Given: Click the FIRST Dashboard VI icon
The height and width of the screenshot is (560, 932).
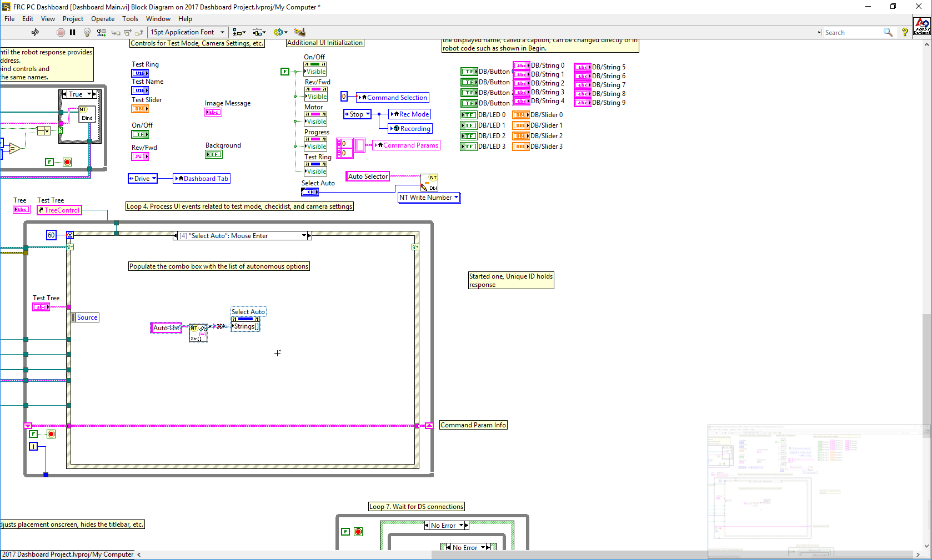Looking at the screenshot, I should tap(923, 26).
